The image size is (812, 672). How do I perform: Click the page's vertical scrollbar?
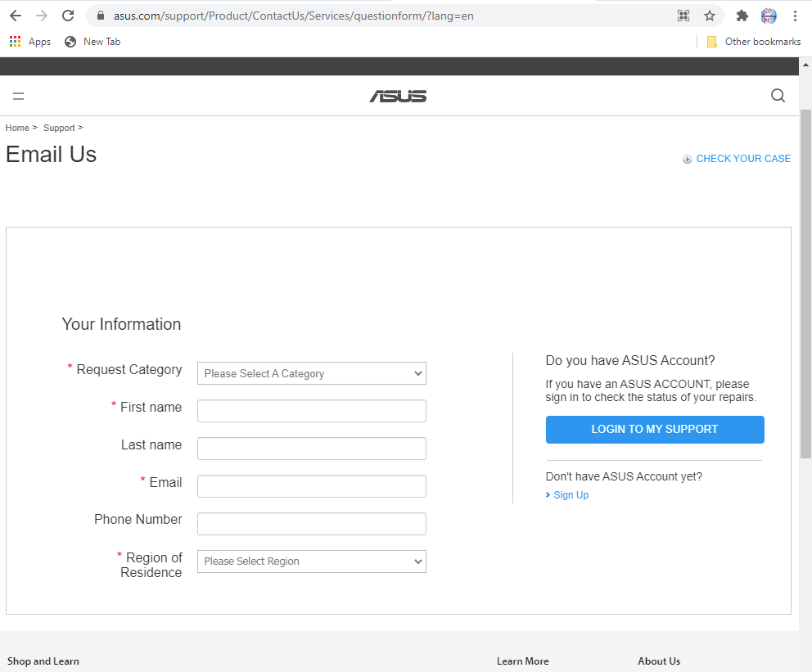[x=805, y=286]
